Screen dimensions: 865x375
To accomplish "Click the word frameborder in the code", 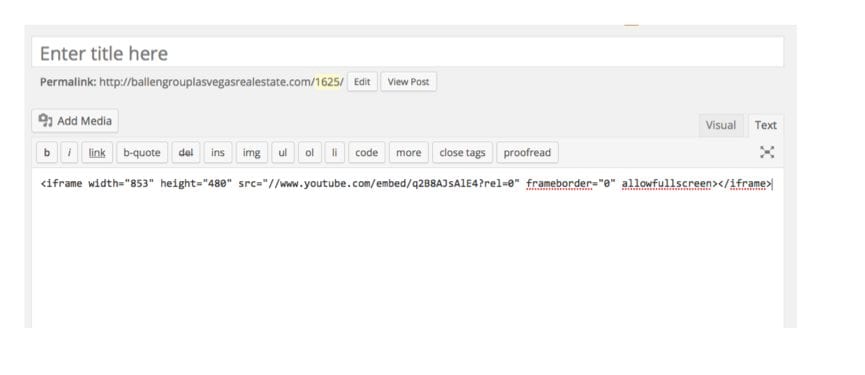I will [558, 184].
